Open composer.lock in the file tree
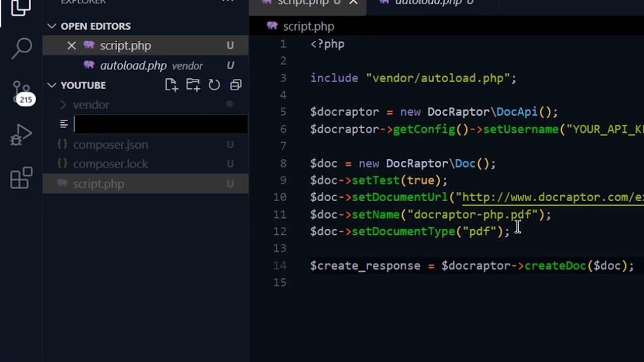 (110, 164)
